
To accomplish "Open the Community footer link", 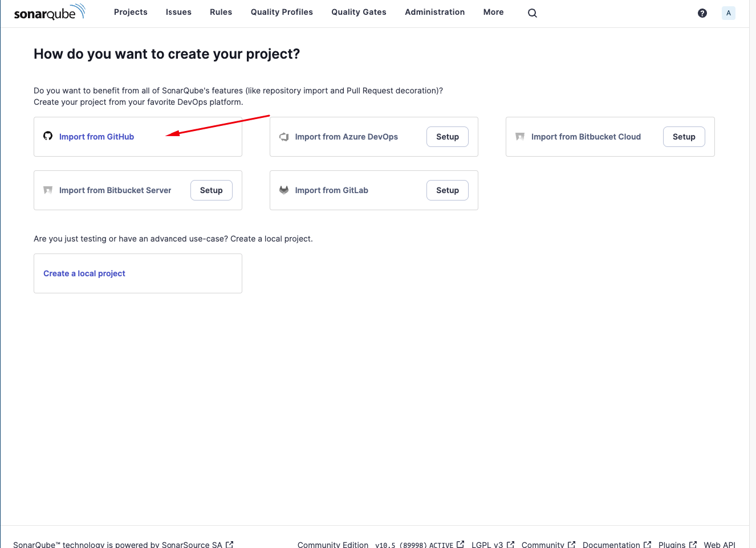I will (543, 545).
